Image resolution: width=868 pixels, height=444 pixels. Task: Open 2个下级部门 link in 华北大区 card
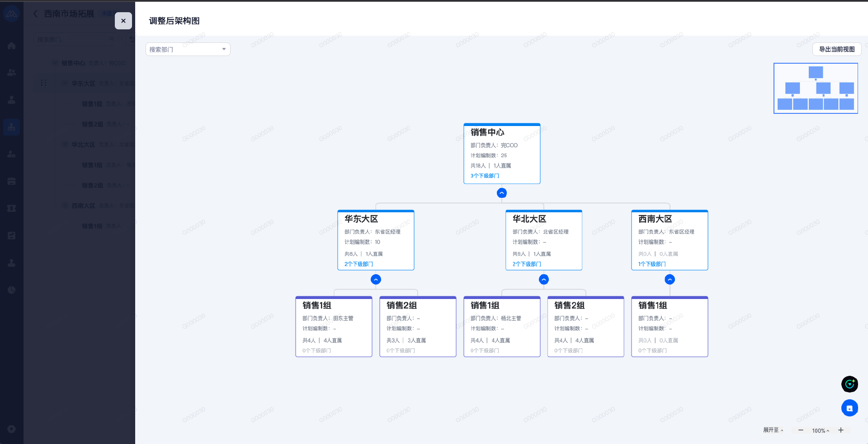pyautogui.click(x=527, y=264)
